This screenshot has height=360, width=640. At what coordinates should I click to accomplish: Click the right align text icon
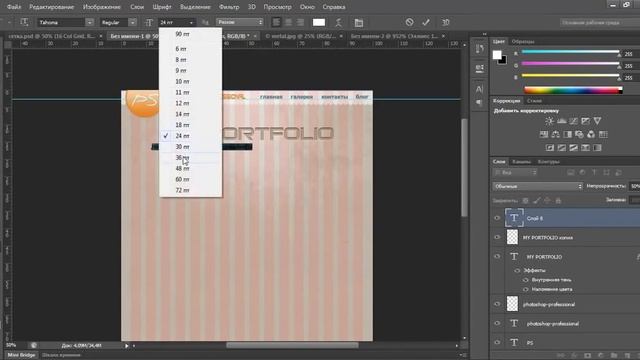click(300, 22)
